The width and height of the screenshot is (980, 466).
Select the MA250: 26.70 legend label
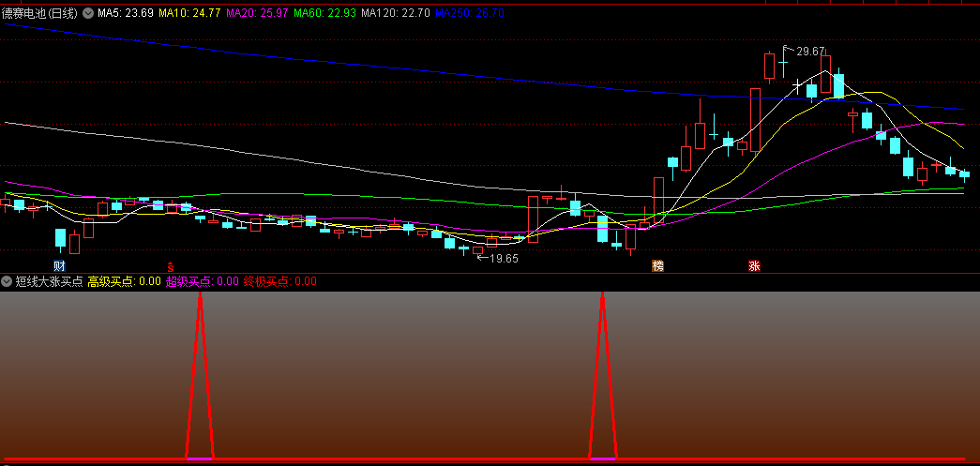470,12
